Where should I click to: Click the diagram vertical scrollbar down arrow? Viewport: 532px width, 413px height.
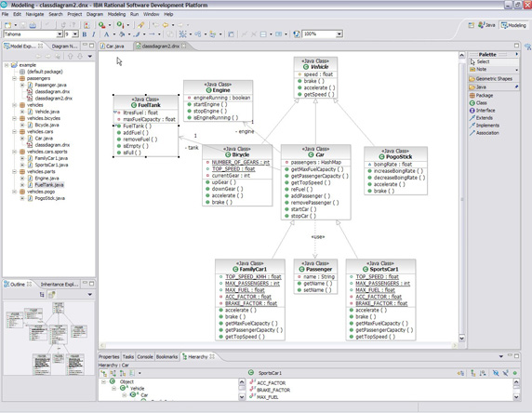[461, 339]
